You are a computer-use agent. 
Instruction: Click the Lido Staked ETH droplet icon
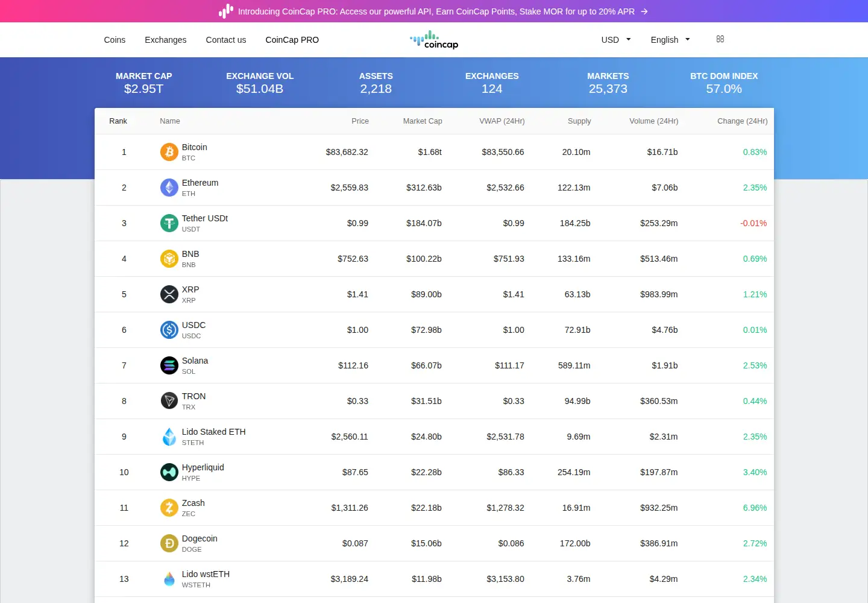tap(169, 437)
